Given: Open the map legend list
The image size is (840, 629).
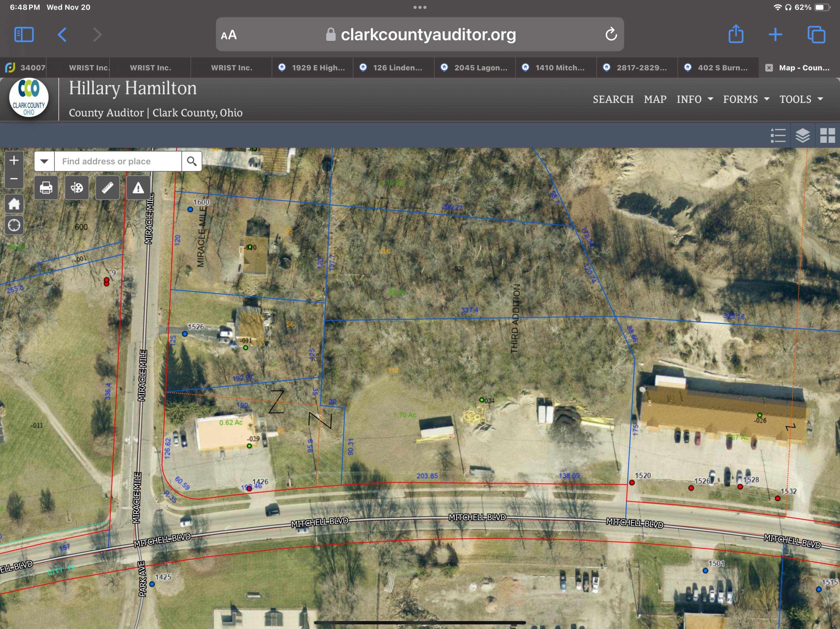Looking at the screenshot, I should (x=778, y=135).
